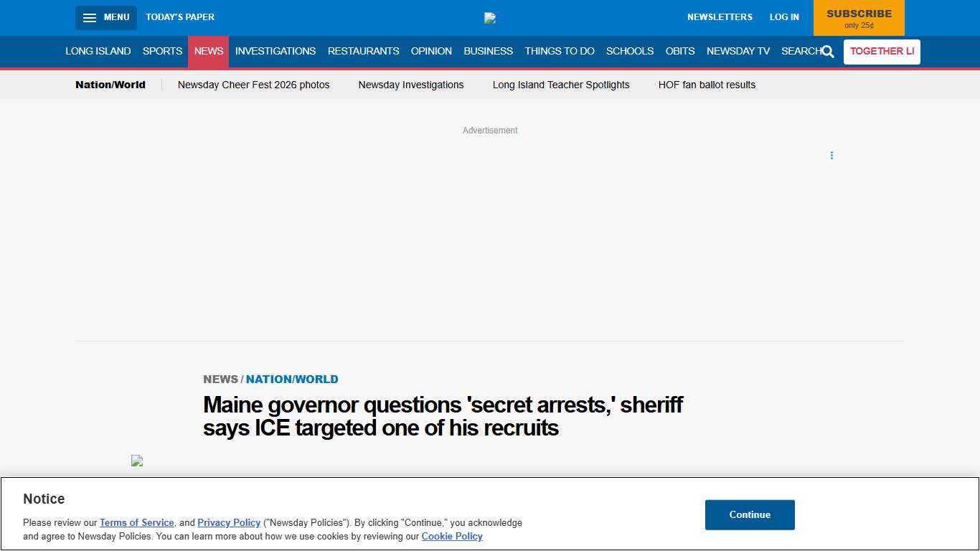Open NEWSLETTERS at the top right

(720, 17)
